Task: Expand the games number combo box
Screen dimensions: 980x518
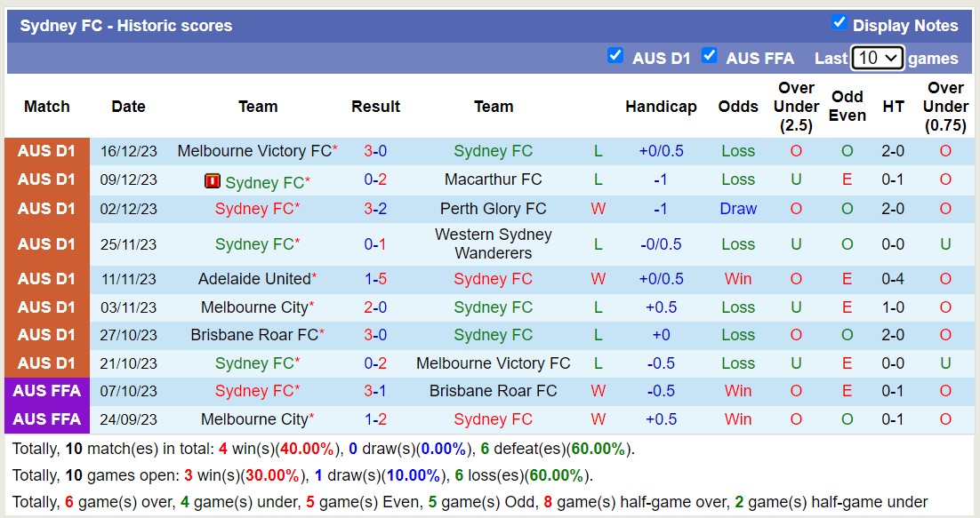Action: point(879,57)
